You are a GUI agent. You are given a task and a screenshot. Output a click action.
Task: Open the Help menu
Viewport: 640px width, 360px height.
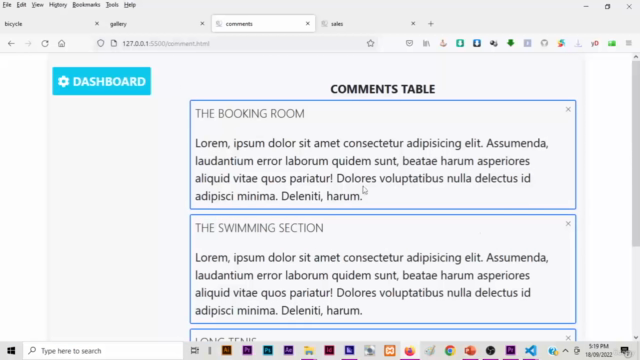[130, 5]
